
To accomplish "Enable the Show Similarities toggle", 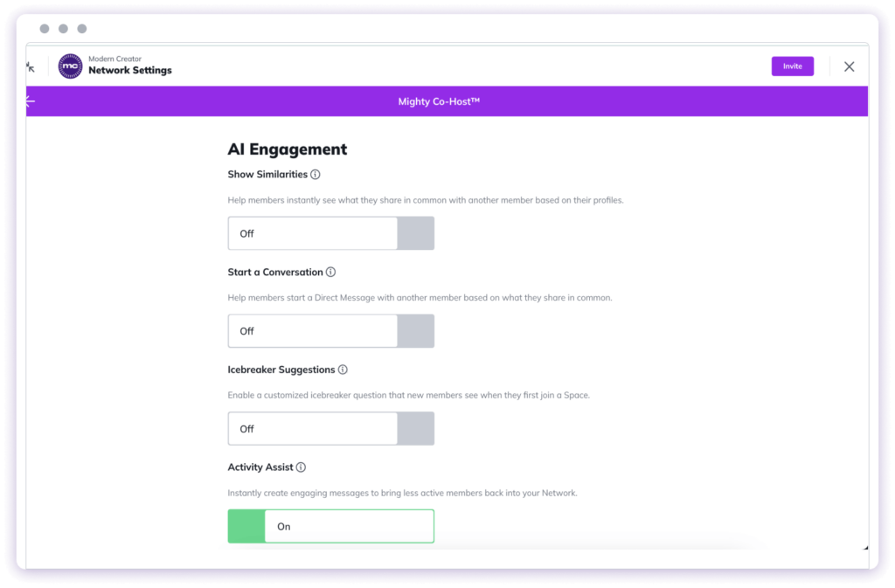I will [416, 233].
